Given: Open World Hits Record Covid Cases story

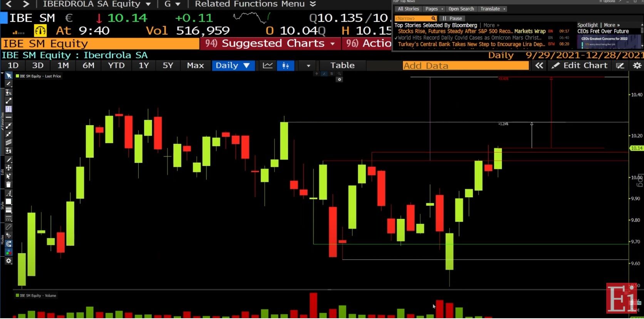Looking at the screenshot, I should coord(470,38).
